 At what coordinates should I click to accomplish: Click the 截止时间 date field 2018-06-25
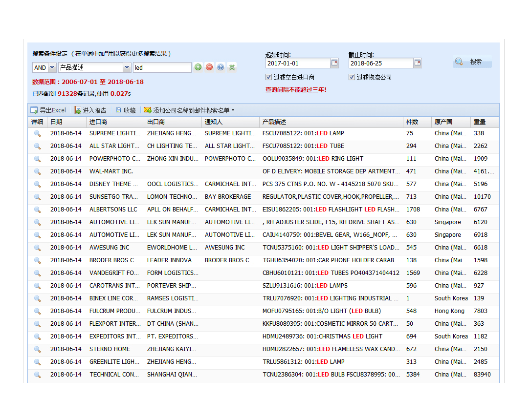point(381,63)
